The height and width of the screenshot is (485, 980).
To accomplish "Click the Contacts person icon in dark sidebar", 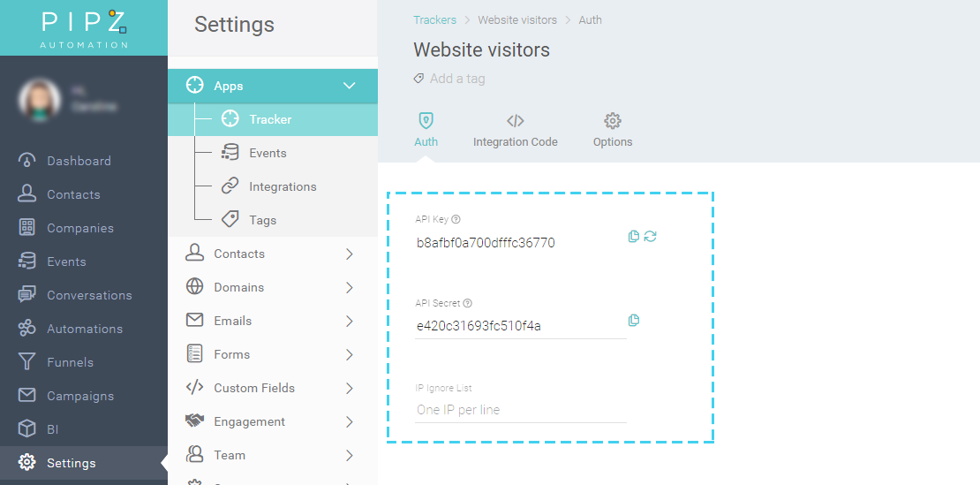I will [26, 194].
